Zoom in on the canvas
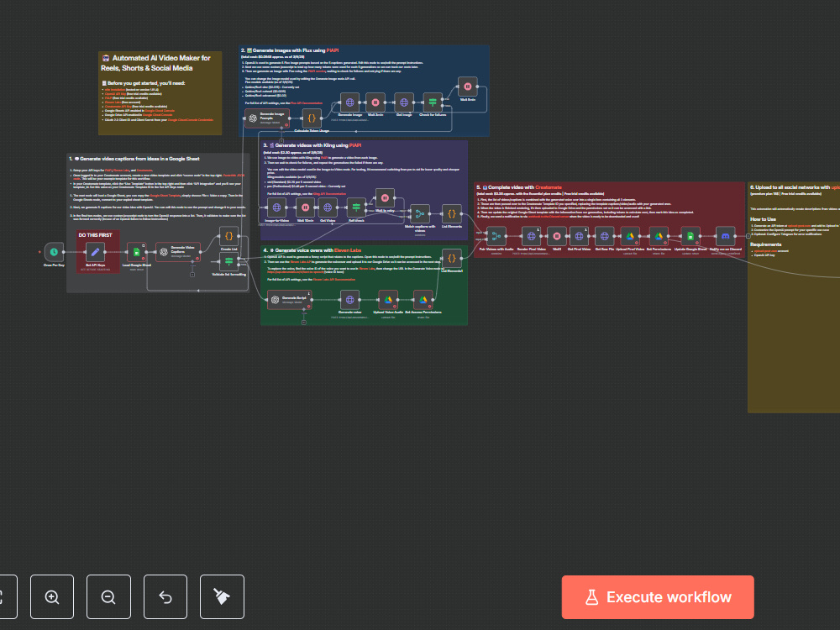This screenshot has height=630, width=840. pyautogui.click(x=52, y=596)
